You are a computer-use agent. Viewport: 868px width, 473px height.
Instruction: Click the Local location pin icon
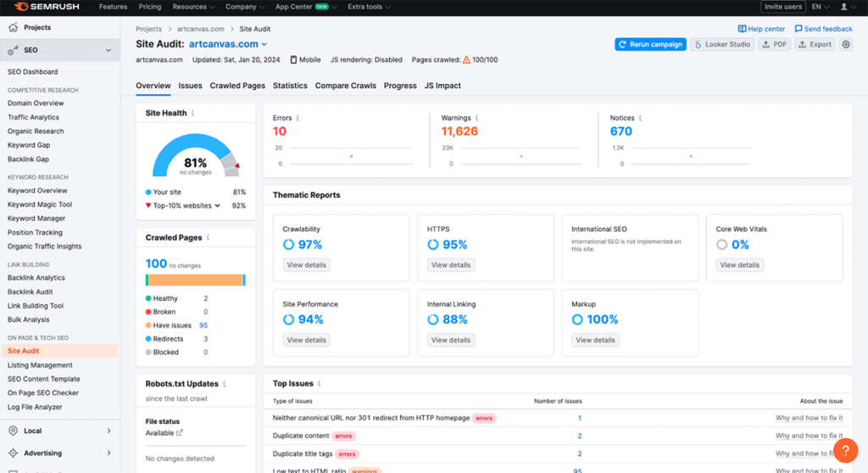click(x=14, y=431)
